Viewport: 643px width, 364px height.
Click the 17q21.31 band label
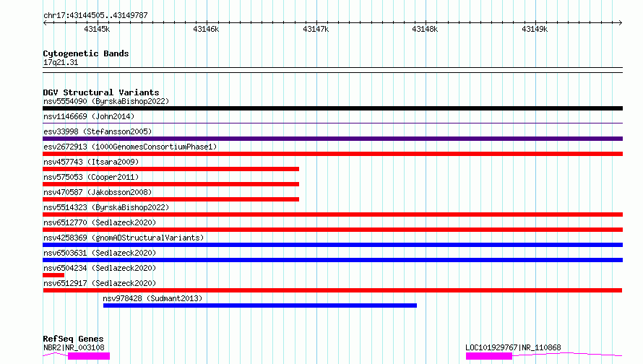click(61, 62)
